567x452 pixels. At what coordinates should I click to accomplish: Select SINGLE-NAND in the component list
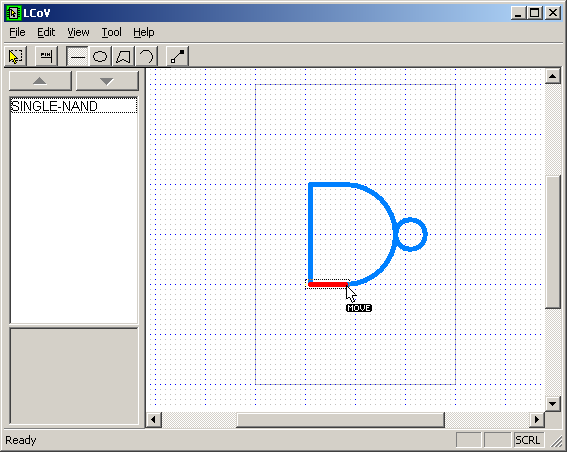click(74, 106)
